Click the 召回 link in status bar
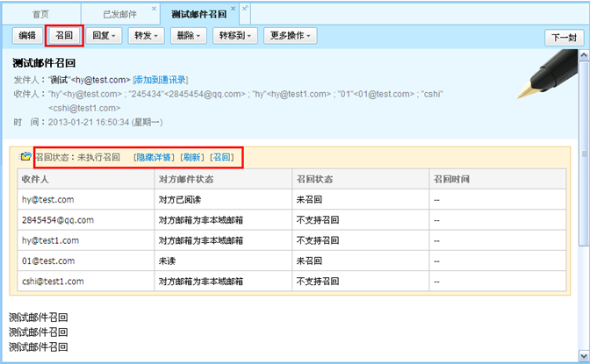 point(222,158)
